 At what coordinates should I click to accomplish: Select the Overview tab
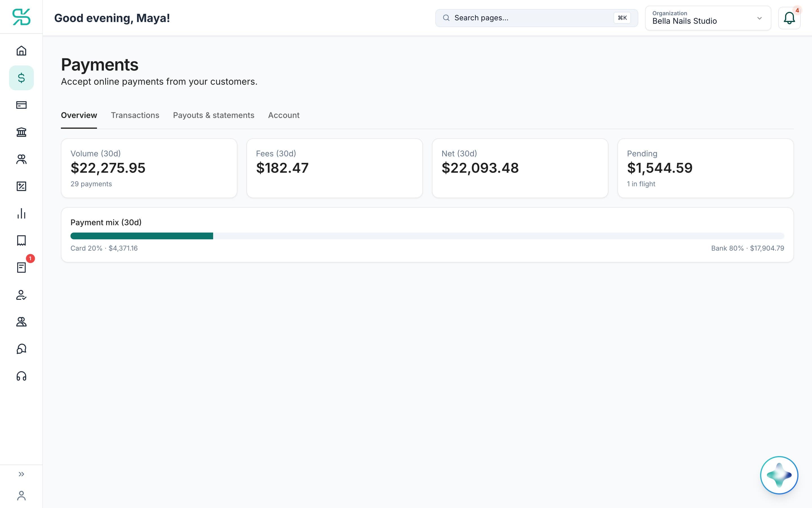pyautogui.click(x=79, y=115)
